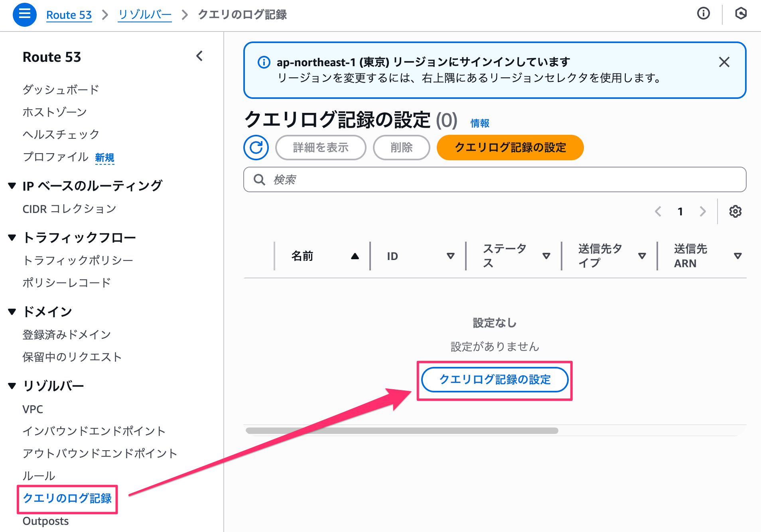This screenshot has width=761, height=532.
Task: Collapse the IP ベースのルーティング section
Action: click(12, 185)
